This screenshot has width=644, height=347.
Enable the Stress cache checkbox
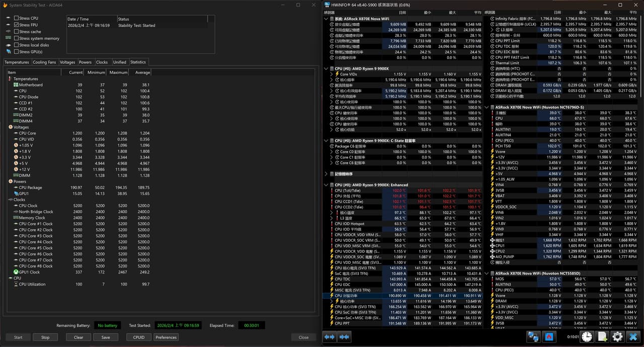point(16,31)
